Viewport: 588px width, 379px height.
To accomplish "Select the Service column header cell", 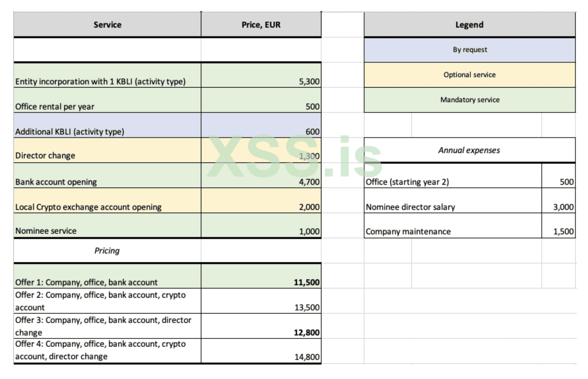I will (x=107, y=25).
